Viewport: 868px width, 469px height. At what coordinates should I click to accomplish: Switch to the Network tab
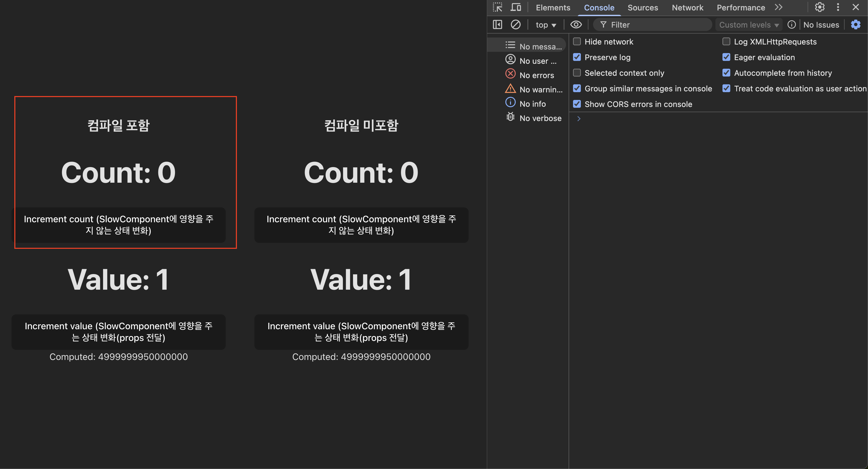tap(687, 7)
